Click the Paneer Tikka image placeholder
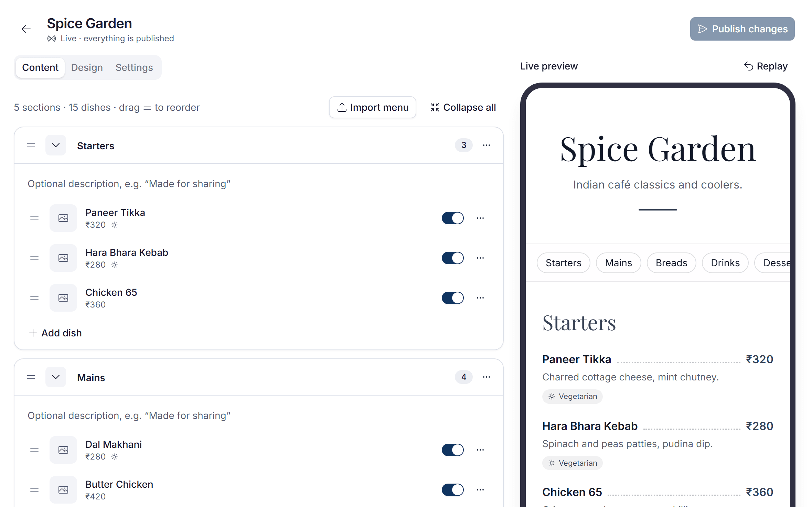 [63, 218]
